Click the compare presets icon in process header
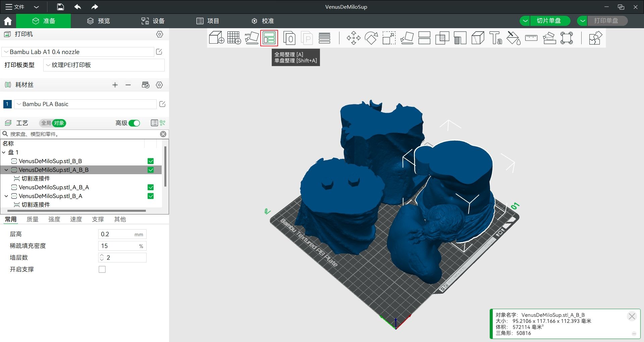The width and height of the screenshot is (644, 342). tap(163, 123)
